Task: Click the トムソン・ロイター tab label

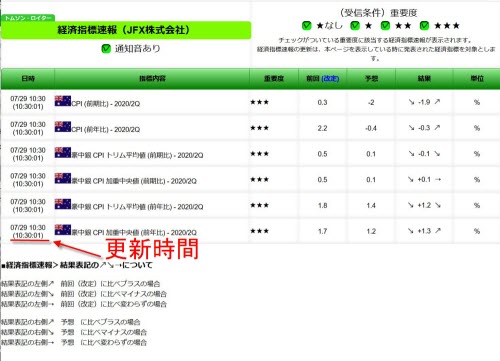Action: 28,18
